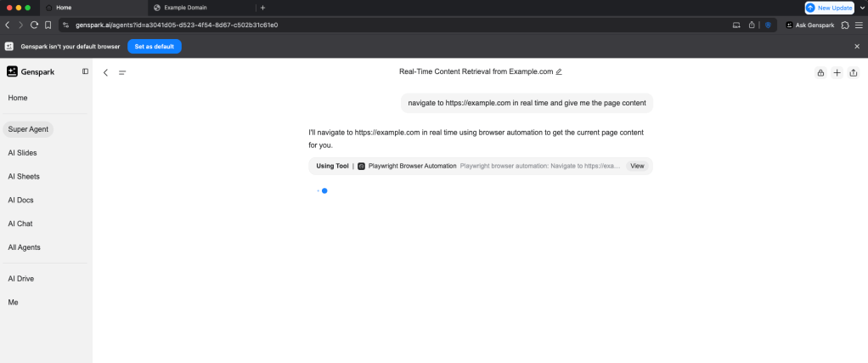This screenshot has width=868, height=363.
Task: Open AI Slides in the sidebar
Action: pos(23,153)
